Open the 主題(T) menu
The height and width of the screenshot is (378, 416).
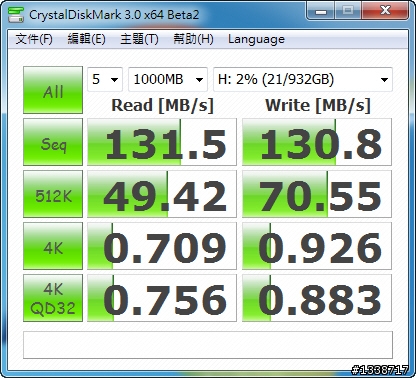[x=139, y=39]
